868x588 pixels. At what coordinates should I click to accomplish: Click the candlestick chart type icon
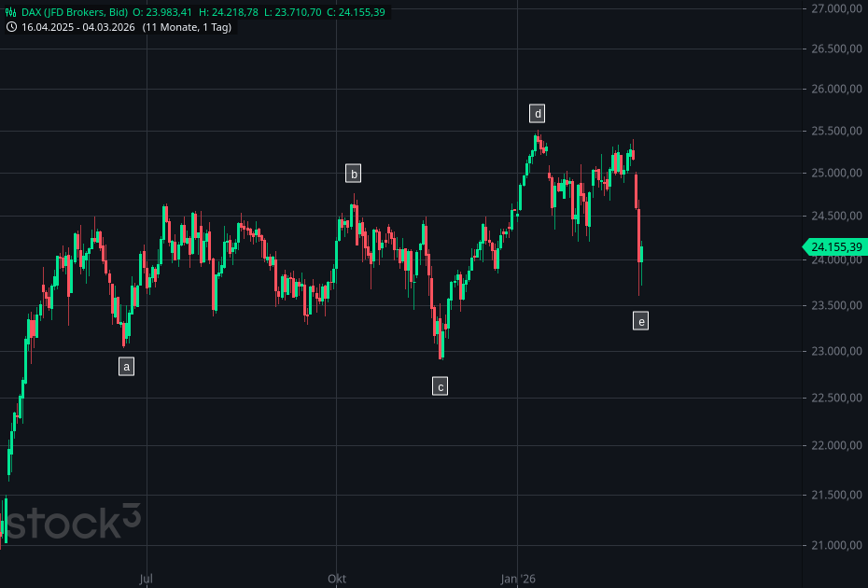11,12
